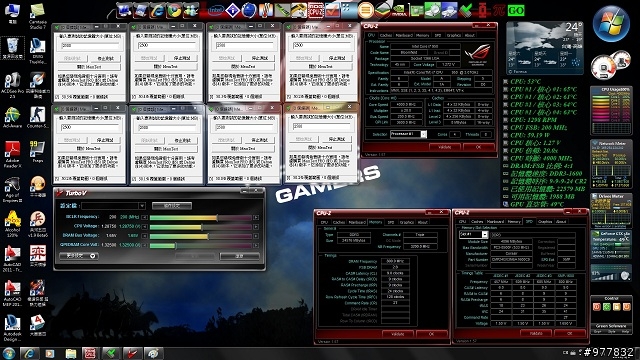This screenshot has height=360, width=640.
Task: Open the NVIDIA dock icon
Action: pyautogui.click(x=399, y=10)
